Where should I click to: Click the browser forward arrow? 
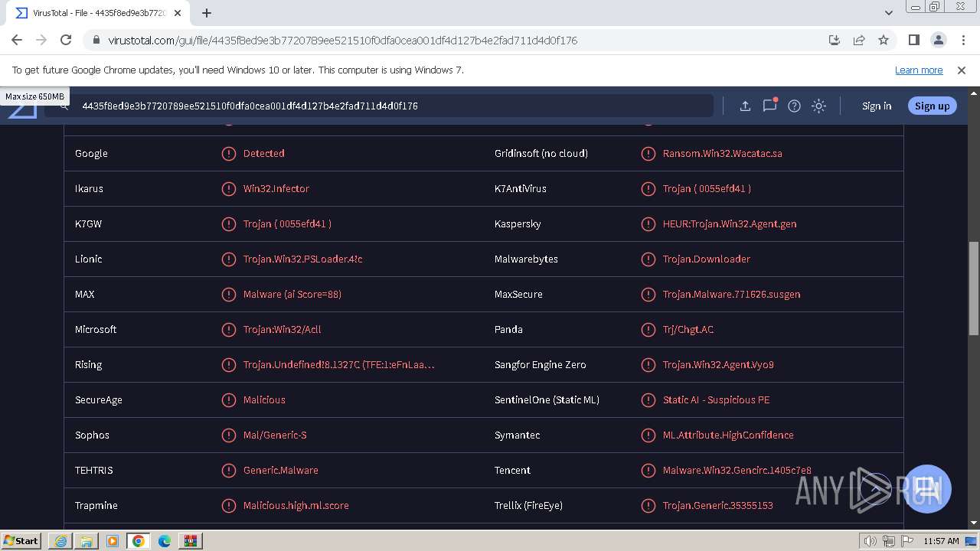(41, 40)
